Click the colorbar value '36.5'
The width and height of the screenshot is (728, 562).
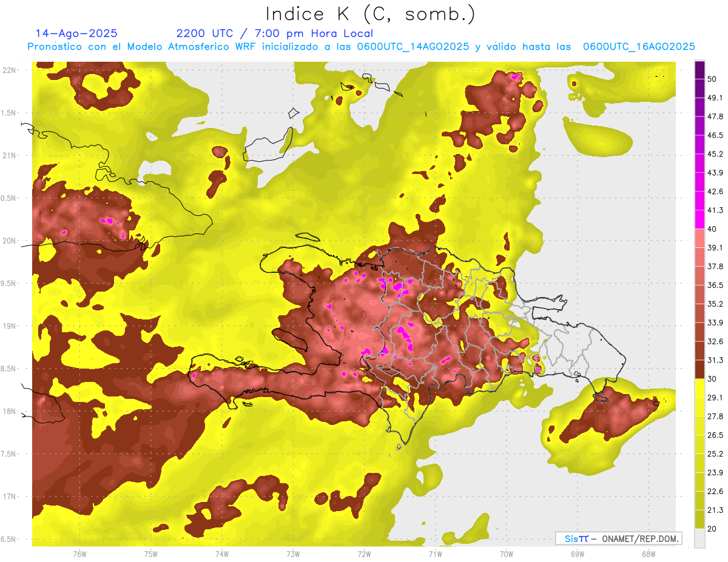point(715,285)
